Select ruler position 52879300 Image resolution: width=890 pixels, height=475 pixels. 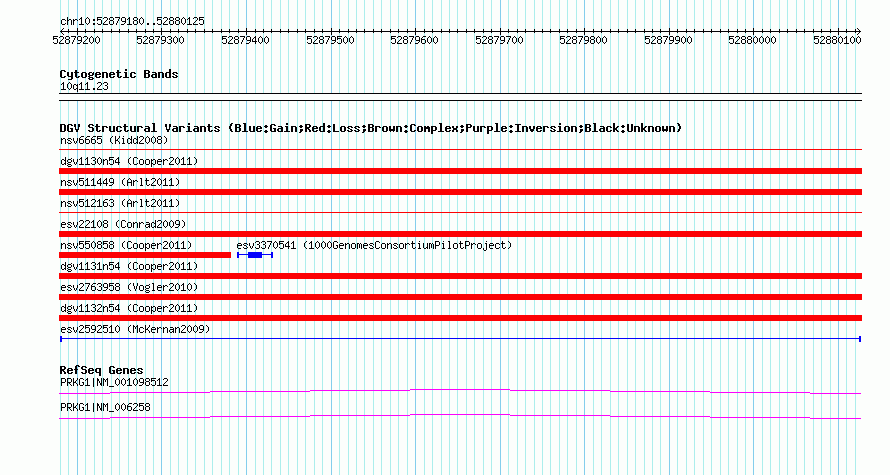click(161, 40)
